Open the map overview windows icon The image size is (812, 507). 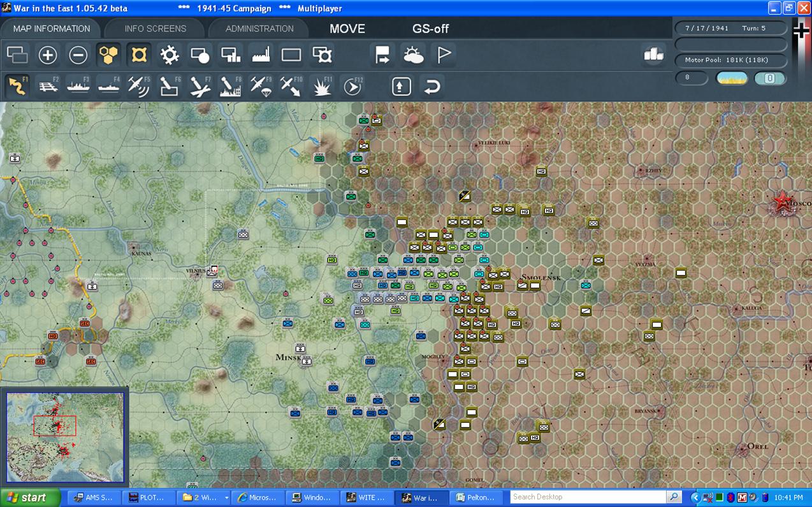pyautogui.click(x=17, y=55)
